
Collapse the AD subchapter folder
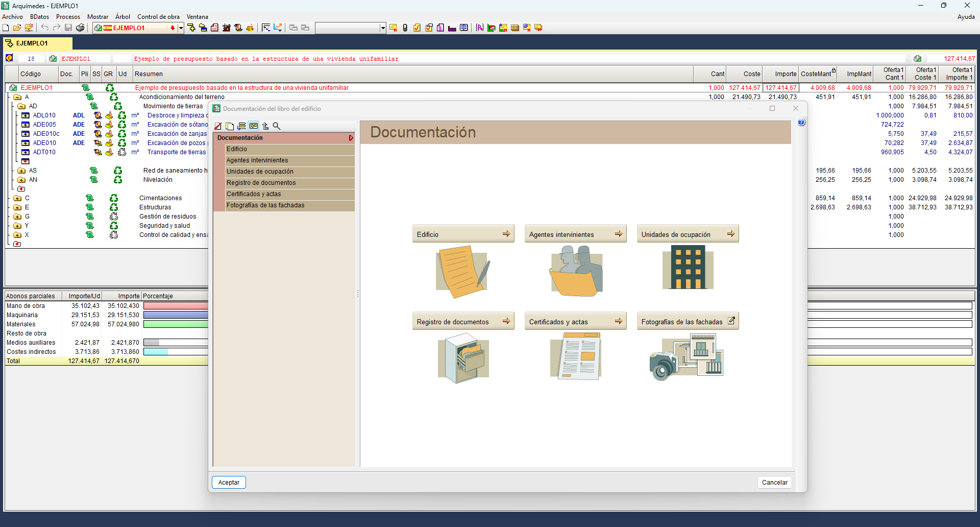click(x=21, y=106)
